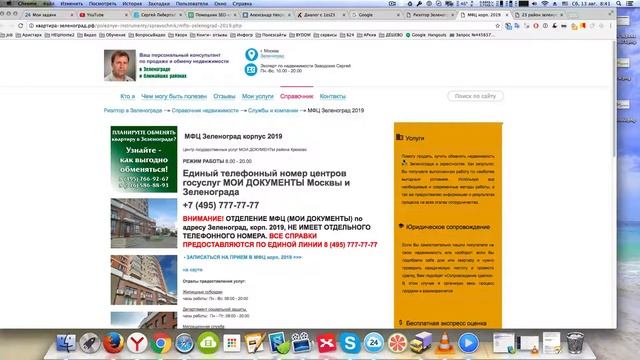Switch to the Google tab
This screenshot has height=360, width=640.
coord(375,15)
